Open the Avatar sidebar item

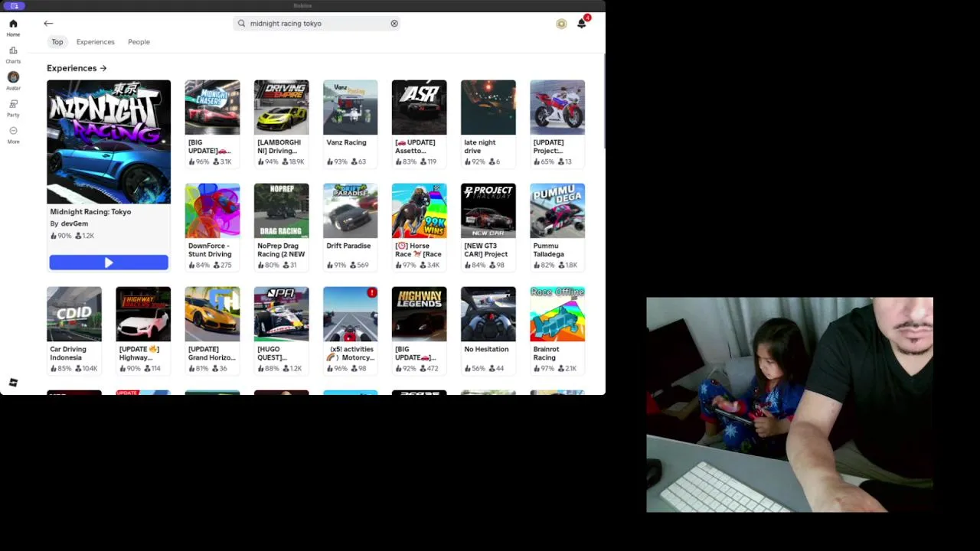click(x=13, y=81)
